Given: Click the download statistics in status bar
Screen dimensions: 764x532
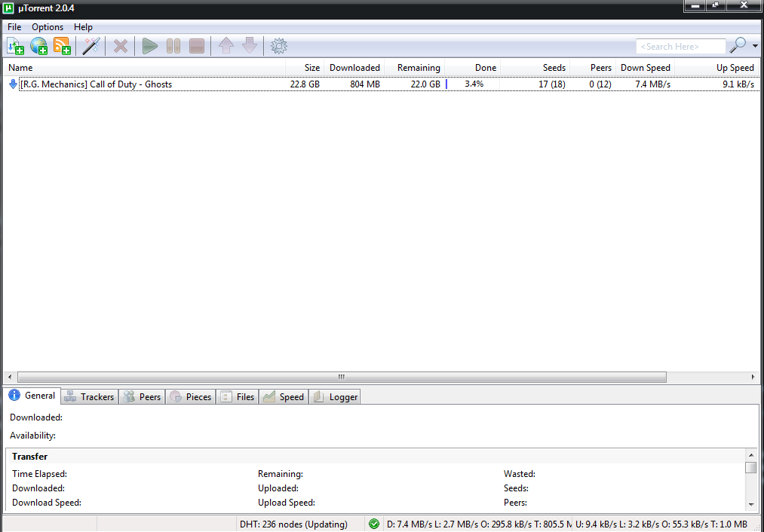Looking at the screenshot, I should [478, 524].
